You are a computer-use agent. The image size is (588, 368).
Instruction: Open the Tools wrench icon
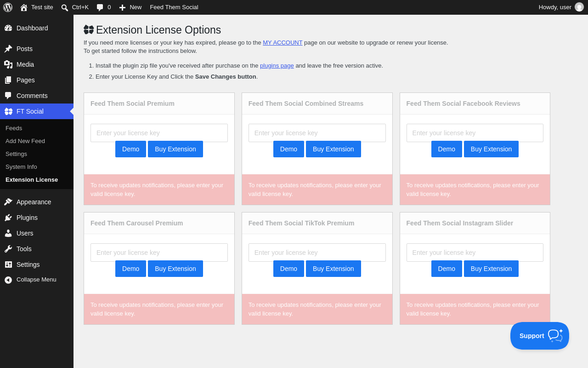pos(8,249)
